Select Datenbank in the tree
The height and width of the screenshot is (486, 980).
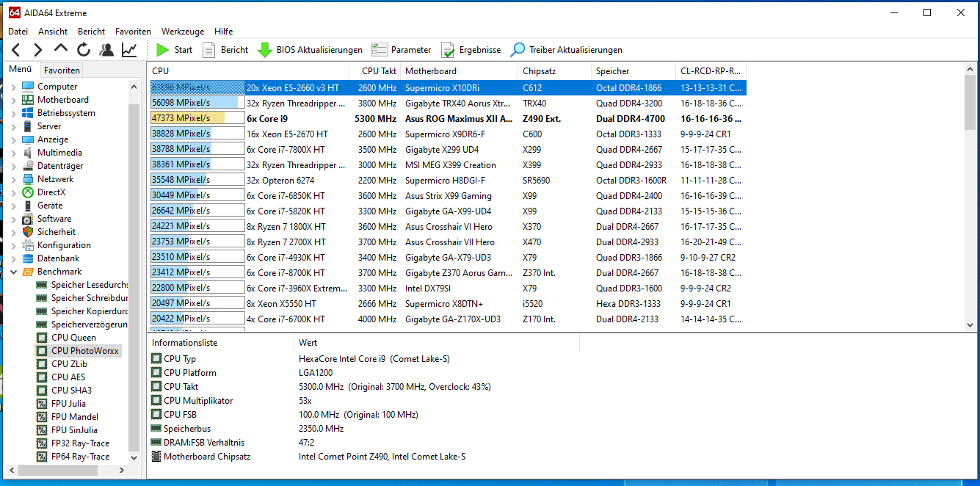point(59,258)
